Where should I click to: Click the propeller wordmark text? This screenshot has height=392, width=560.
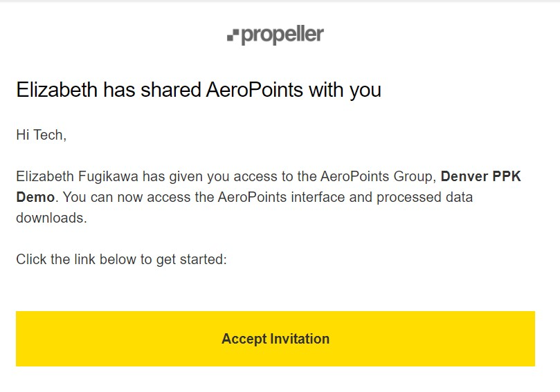point(282,35)
